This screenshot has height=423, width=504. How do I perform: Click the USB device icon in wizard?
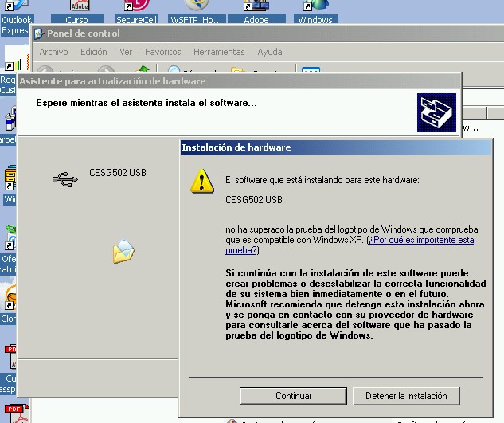click(65, 179)
